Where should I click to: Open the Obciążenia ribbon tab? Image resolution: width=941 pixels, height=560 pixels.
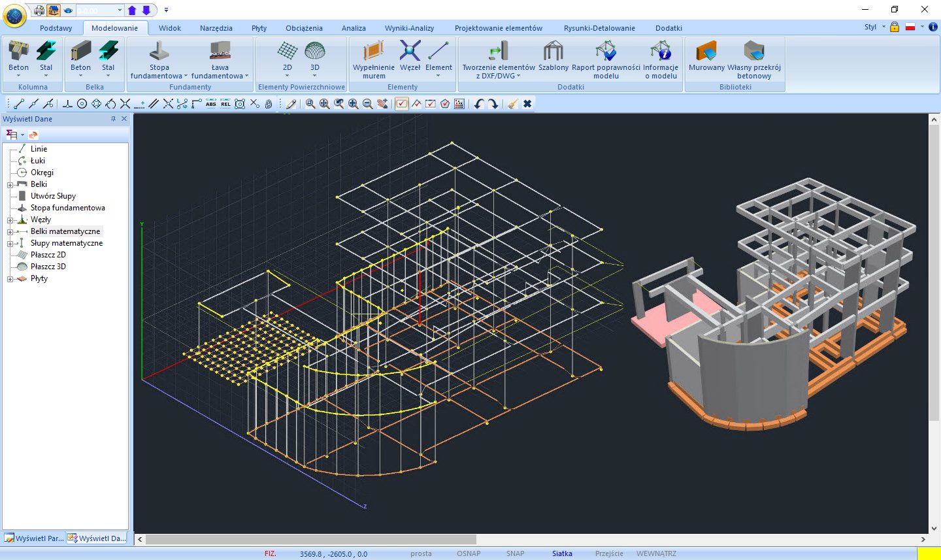[x=304, y=28]
